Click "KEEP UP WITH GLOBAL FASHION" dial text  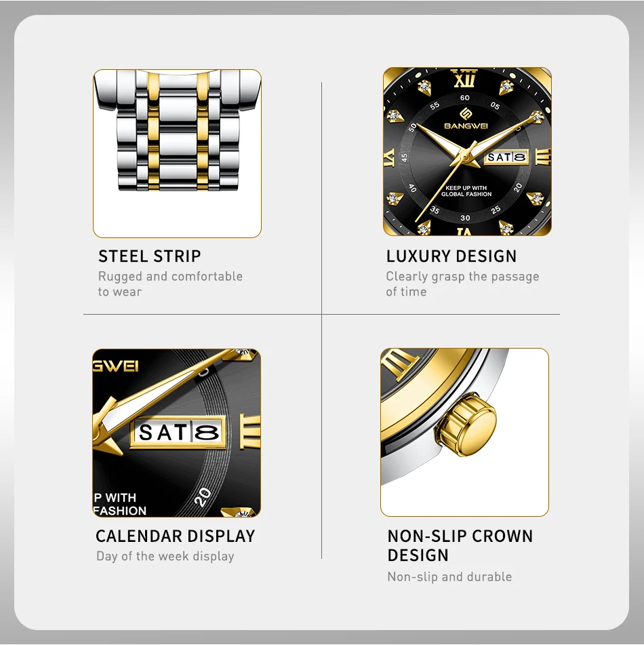click(x=466, y=191)
